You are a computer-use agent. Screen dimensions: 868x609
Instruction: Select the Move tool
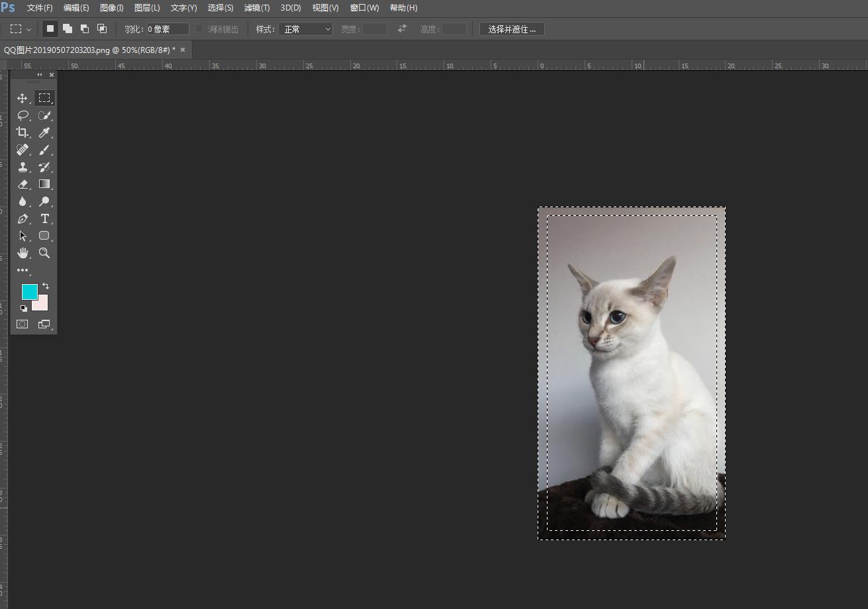point(23,98)
